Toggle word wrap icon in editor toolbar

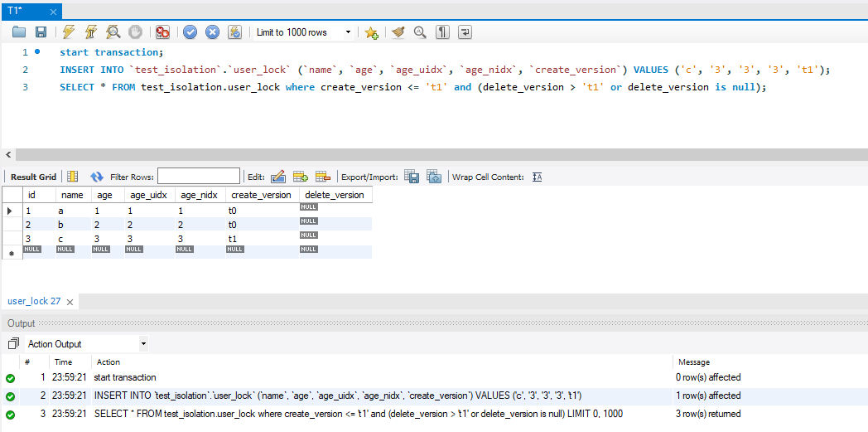pos(465,32)
